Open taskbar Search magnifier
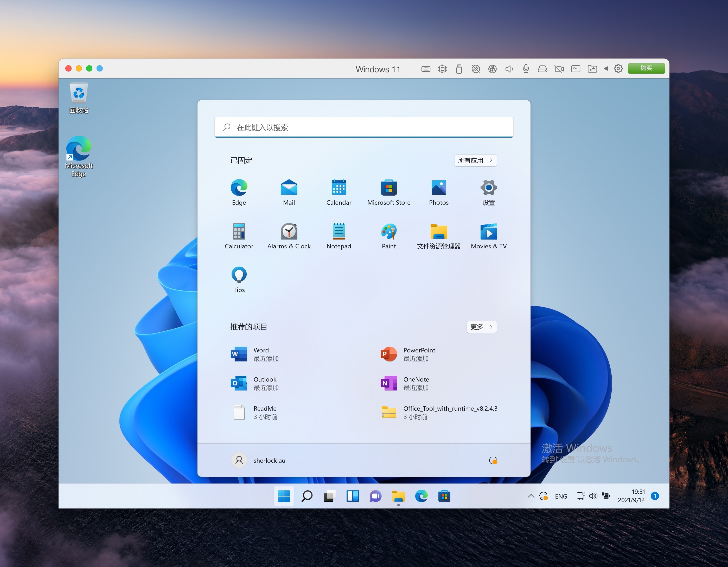 coord(307,496)
